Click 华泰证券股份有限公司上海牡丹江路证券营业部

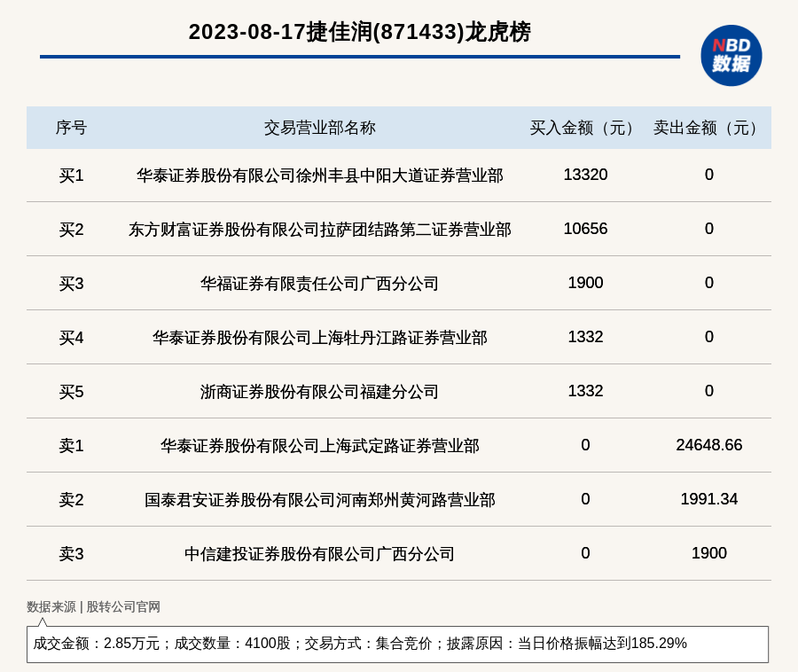click(x=319, y=338)
